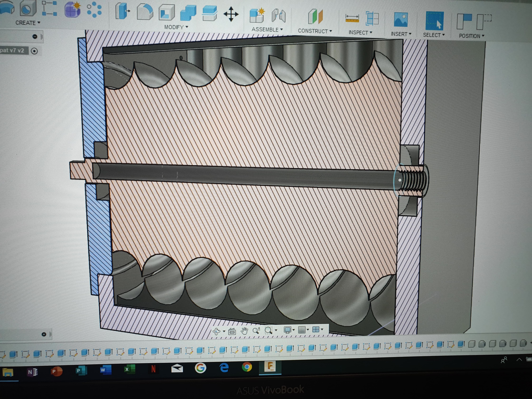Viewport: 532px width, 399px height.
Task: Expand the comments panel plus button
Action: pyautogui.click(x=44, y=334)
